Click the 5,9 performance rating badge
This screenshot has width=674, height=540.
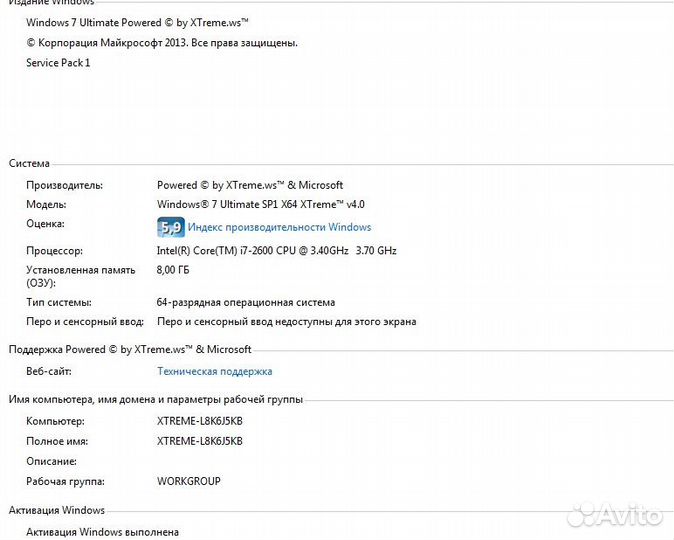pyautogui.click(x=170, y=227)
